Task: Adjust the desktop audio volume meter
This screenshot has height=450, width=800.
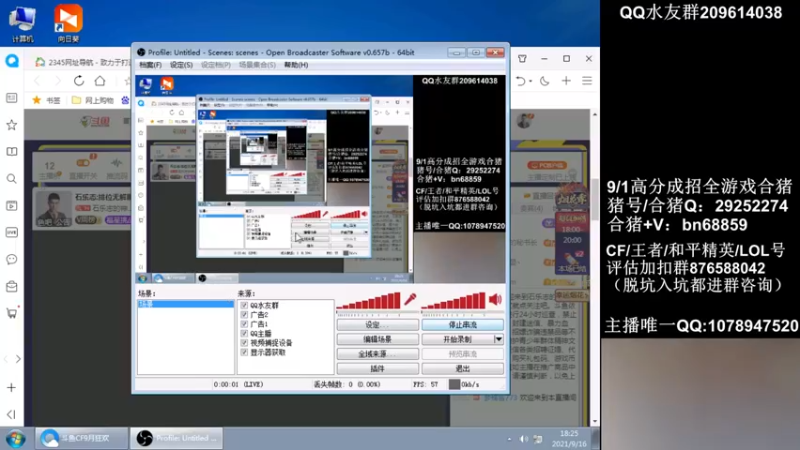Action: click(453, 302)
